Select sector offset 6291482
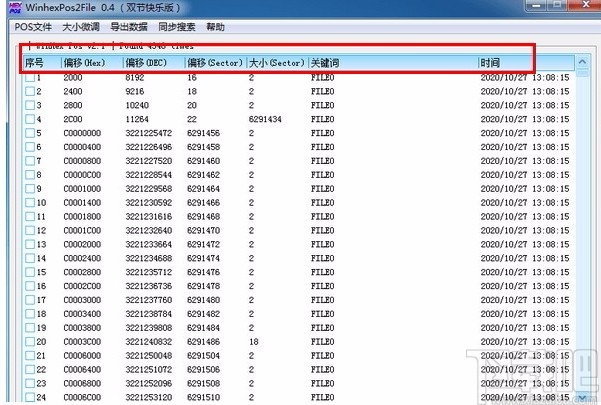The image size is (601, 405). (x=204, y=314)
